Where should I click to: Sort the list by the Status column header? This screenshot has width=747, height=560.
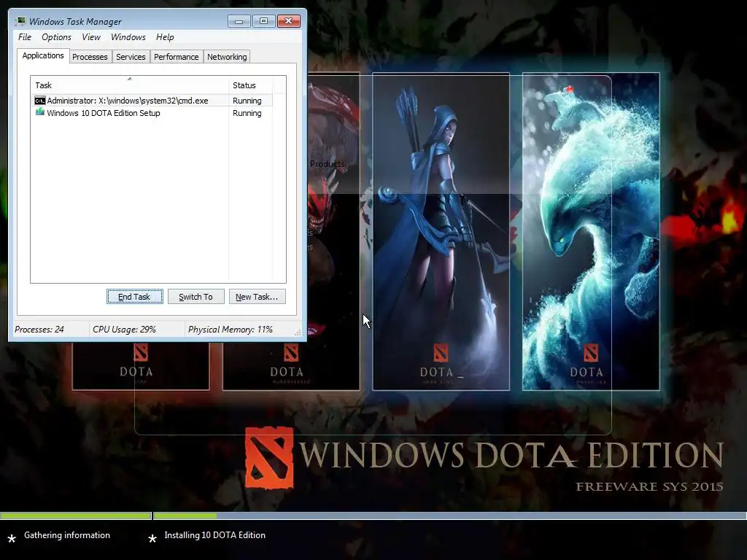(x=250, y=85)
